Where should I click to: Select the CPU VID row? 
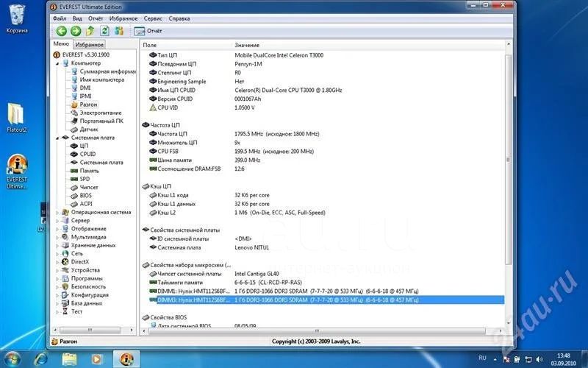click(323, 107)
